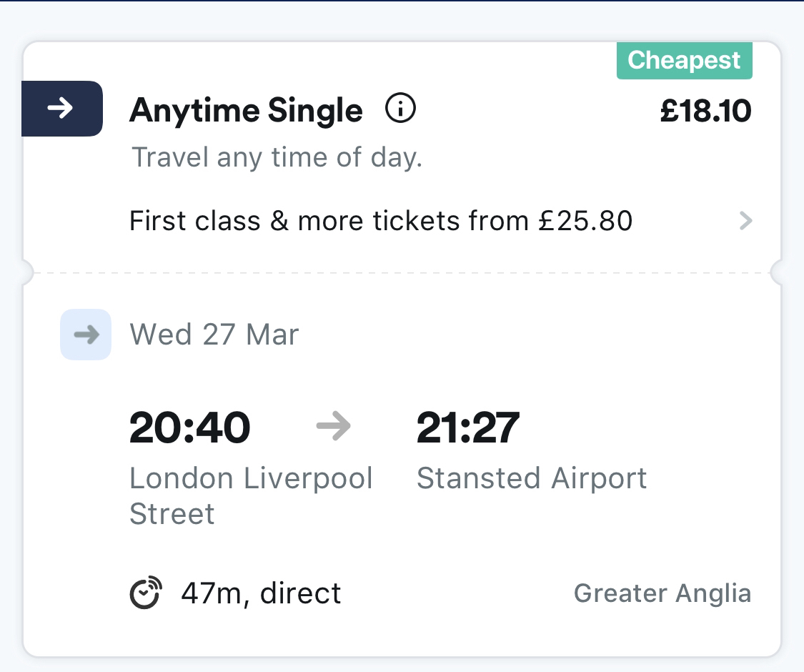804x672 pixels.
Task: Click the Anytime Single ticket title
Action: 246,111
